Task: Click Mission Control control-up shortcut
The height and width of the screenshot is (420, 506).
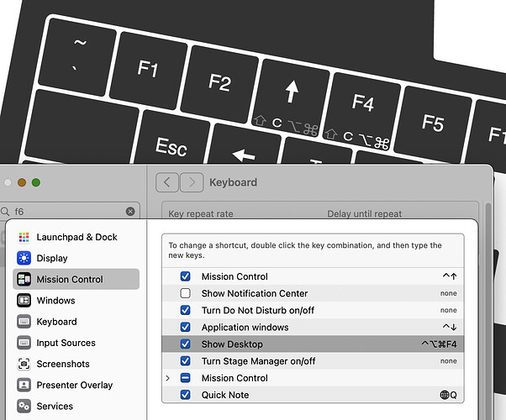Action: click(x=450, y=276)
